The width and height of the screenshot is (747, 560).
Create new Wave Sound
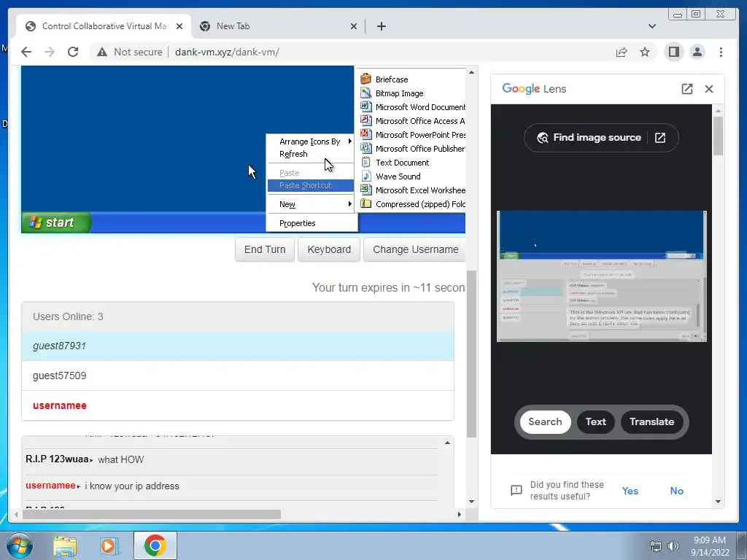click(411, 176)
